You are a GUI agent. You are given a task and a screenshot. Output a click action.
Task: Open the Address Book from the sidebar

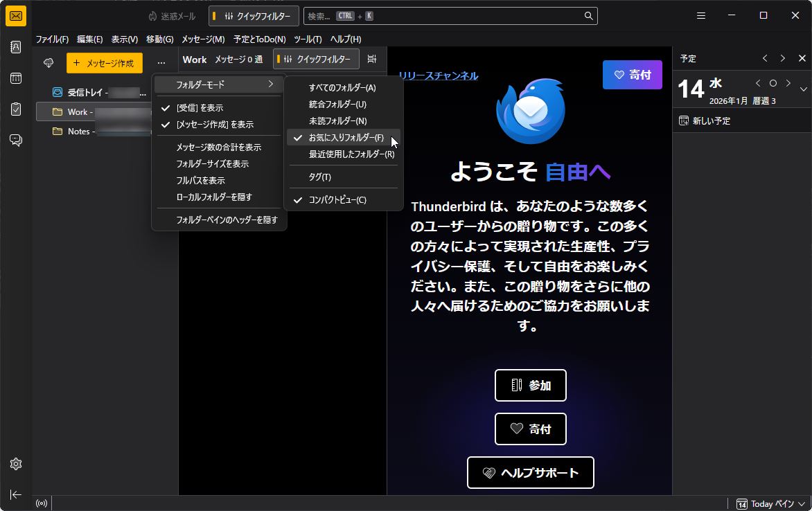[15, 47]
